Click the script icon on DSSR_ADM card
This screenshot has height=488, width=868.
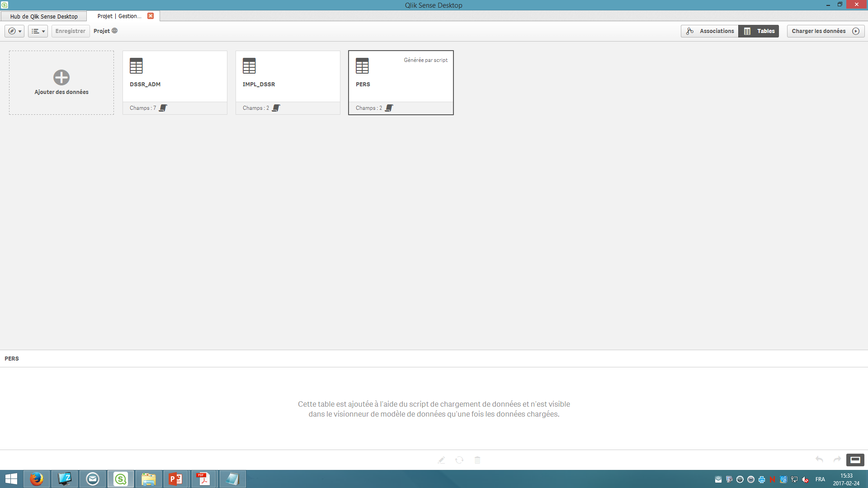(x=163, y=108)
